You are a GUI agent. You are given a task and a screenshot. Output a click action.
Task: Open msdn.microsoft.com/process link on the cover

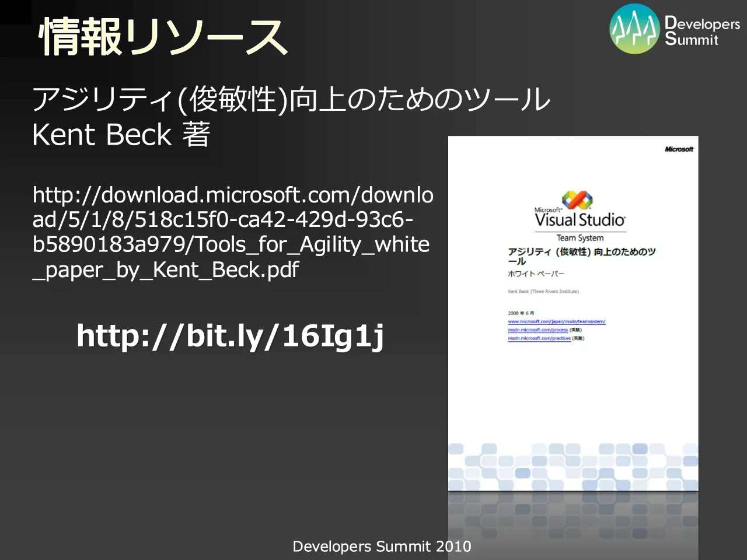tap(537, 330)
